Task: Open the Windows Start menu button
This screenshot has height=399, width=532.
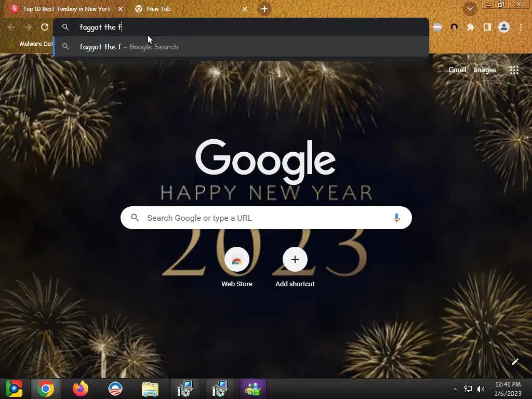Action: [x=14, y=389]
